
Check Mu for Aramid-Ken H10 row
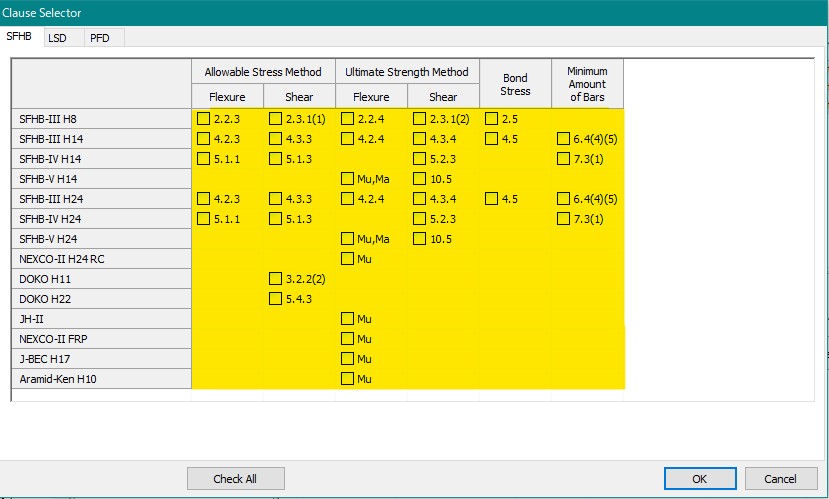tap(347, 378)
